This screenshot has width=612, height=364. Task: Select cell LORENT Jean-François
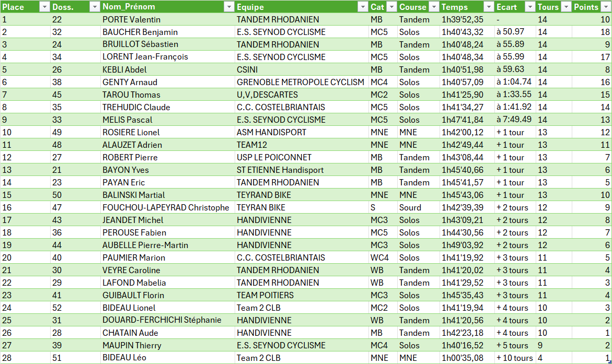coord(167,57)
